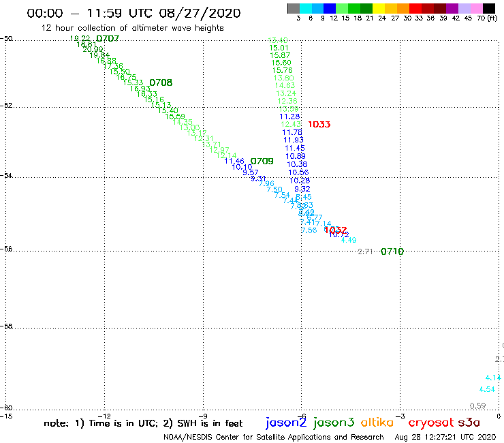The width and height of the screenshot is (504, 443).
Task: Click the pink swatch in the legend bar
Action: coord(476,8)
